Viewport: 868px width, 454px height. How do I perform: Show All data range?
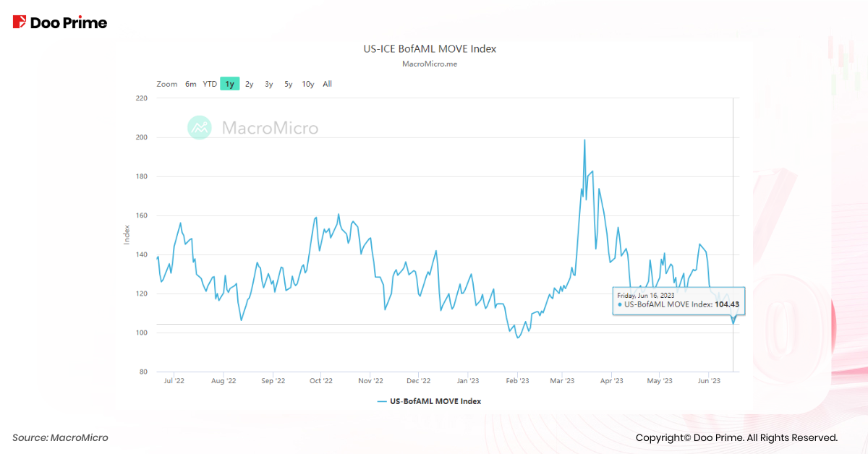pyautogui.click(x=327, y=84)
